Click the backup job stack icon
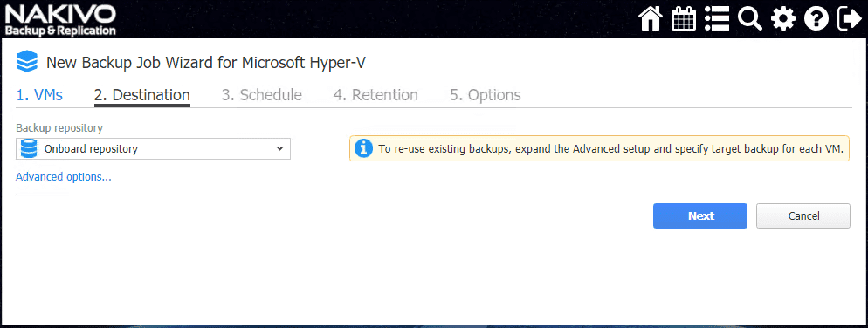Image resolution: width=868 pixels, height=328 pixels. pyautogui.click(x=26, y=61)
